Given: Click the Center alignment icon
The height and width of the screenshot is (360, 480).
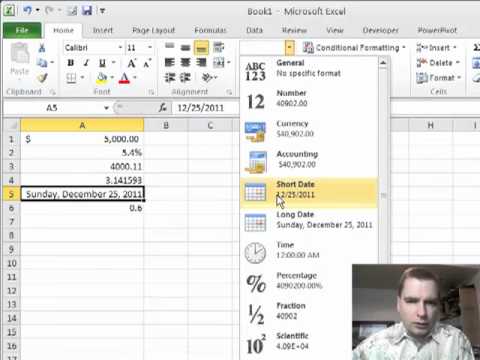Looking at the screenshot, I should coord(185,62).
